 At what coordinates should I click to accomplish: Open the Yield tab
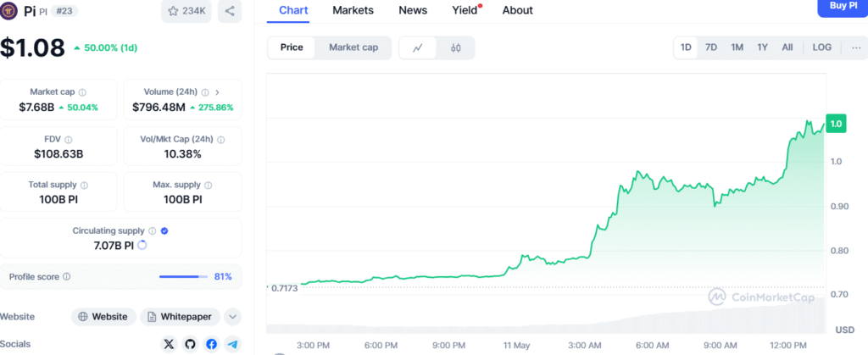coord(465,10)
